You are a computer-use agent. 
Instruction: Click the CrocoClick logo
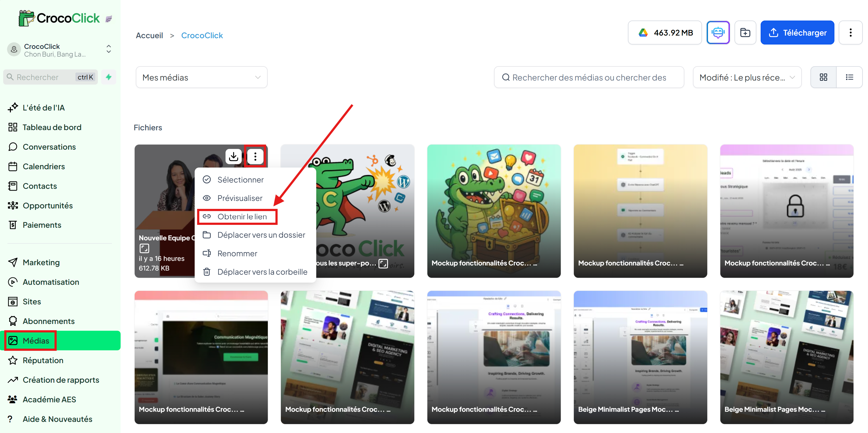tap(59, 18)
